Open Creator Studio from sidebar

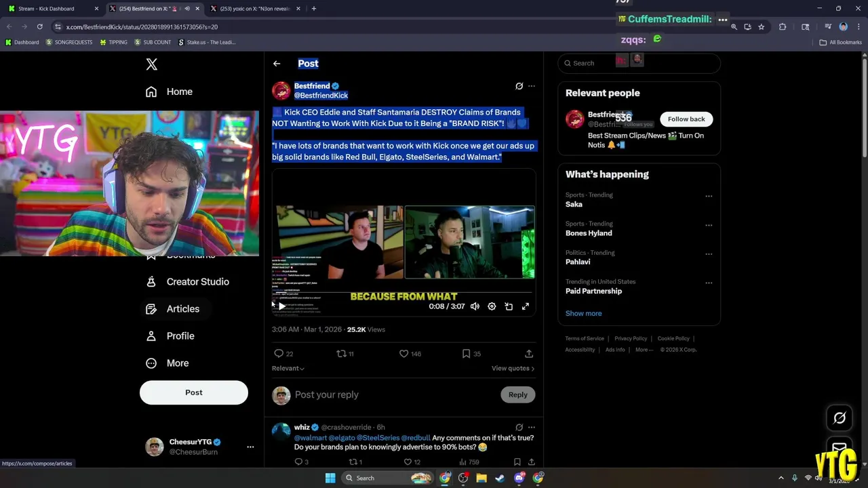pyautogui.click(x=188, y=281)
